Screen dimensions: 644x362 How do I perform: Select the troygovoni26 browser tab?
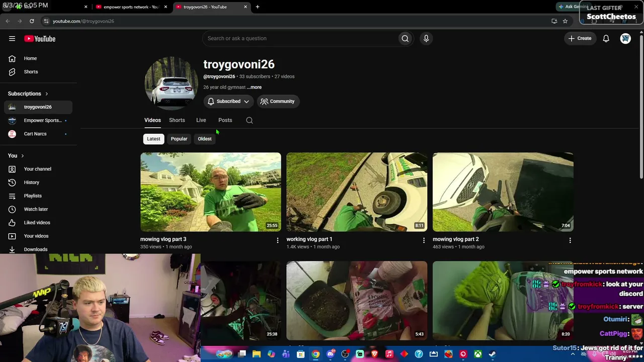[211, 7]
